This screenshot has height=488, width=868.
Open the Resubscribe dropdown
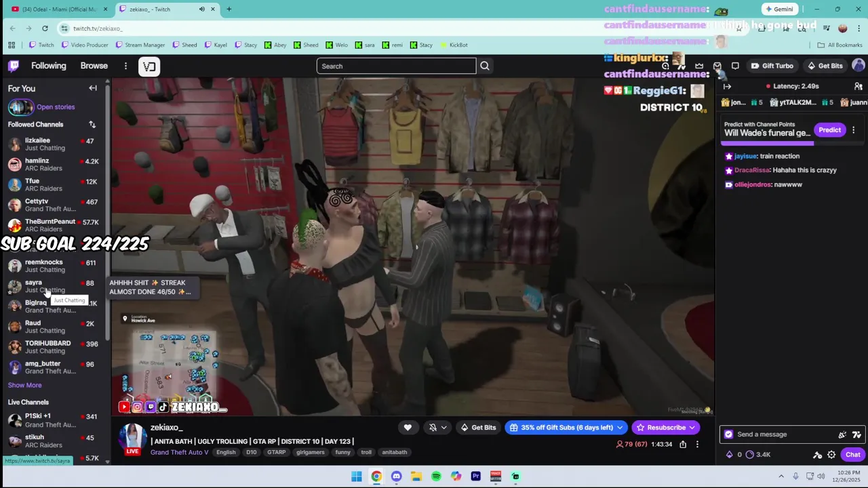tap(666, 428)
